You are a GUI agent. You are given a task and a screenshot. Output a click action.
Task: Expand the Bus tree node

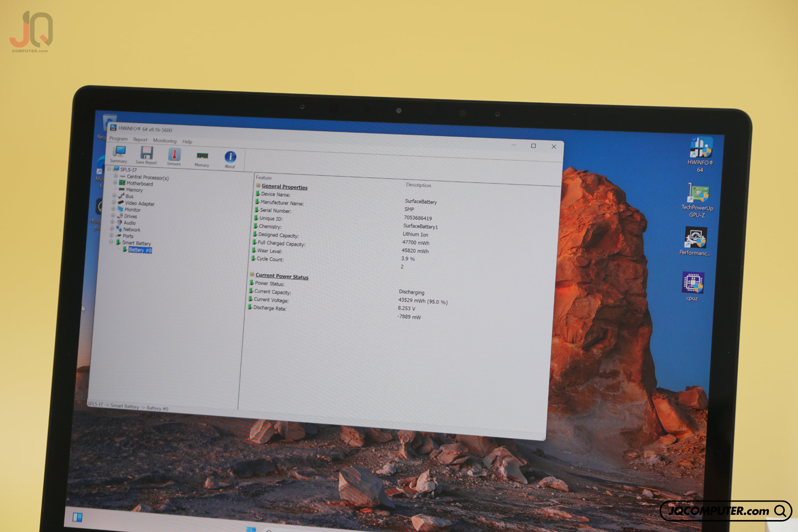point(114,196)
